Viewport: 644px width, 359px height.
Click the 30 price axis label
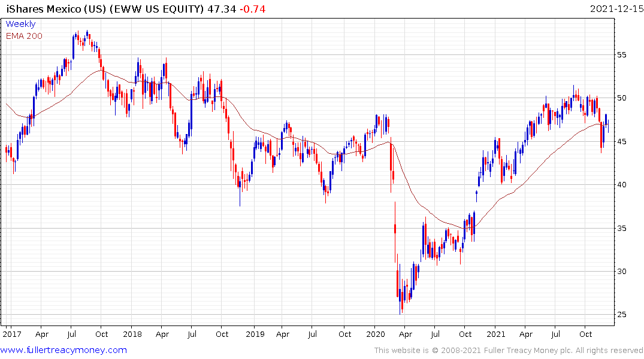tap(622, 271)
